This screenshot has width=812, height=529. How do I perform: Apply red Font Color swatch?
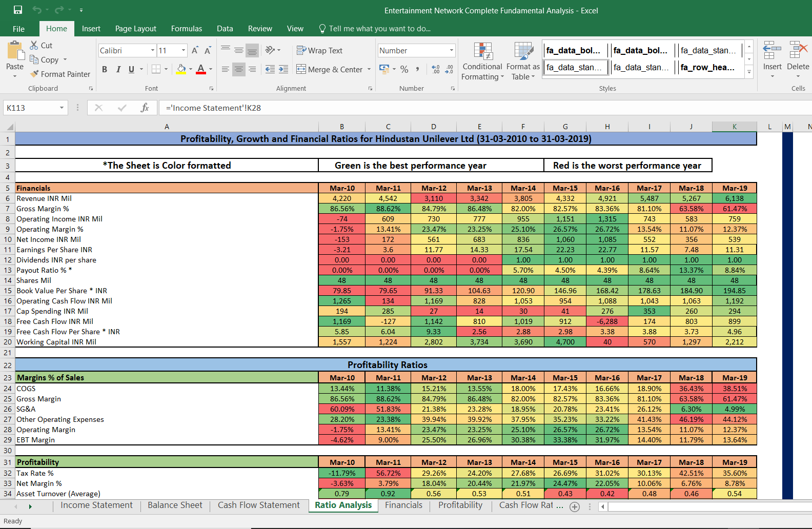201,69
